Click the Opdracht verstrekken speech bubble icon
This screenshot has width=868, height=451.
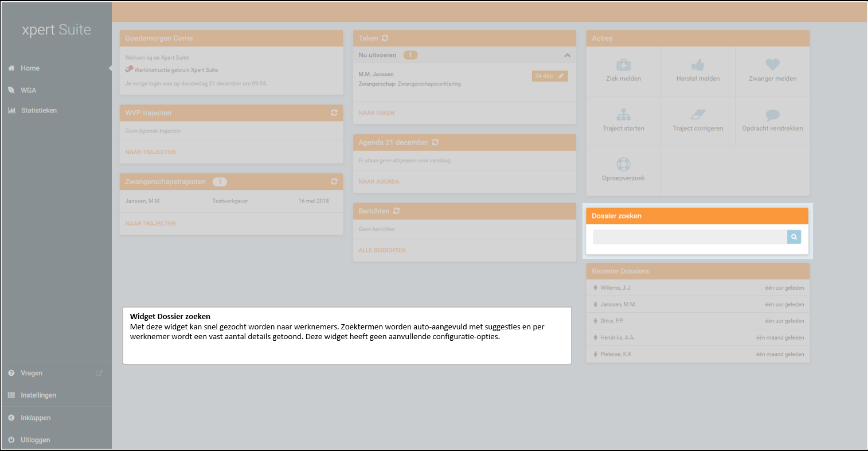772,115
